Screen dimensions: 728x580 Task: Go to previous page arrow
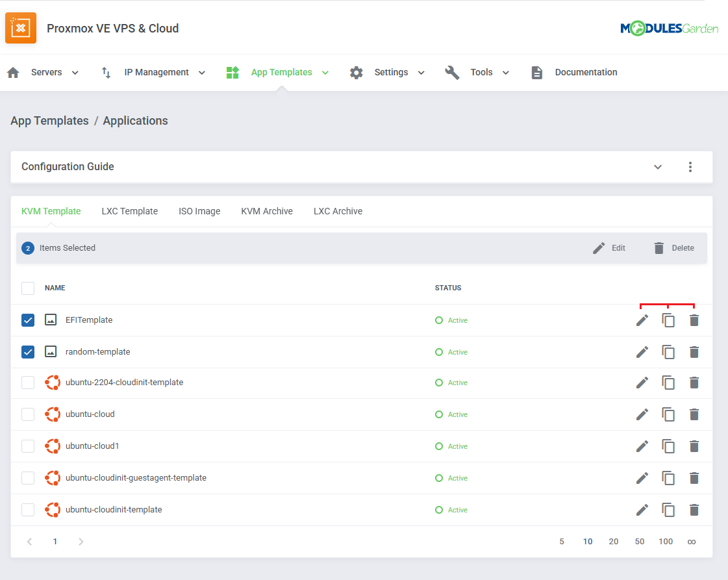29,542
